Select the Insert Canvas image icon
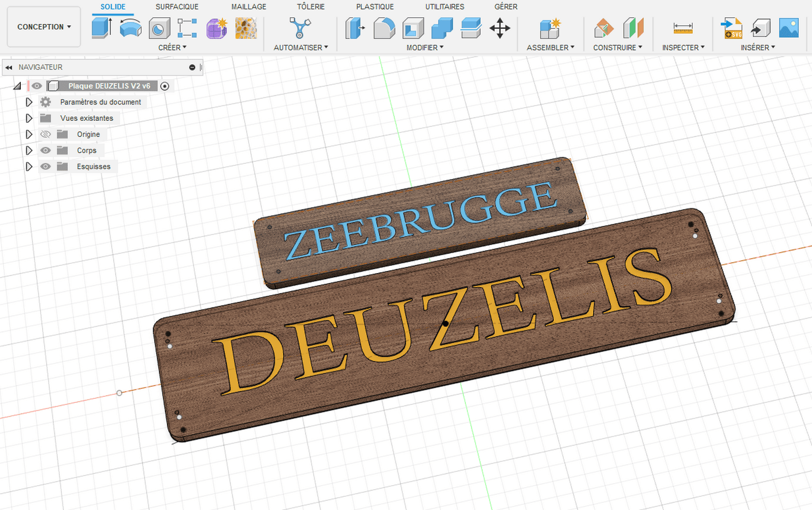 click(x=789, y=28)
